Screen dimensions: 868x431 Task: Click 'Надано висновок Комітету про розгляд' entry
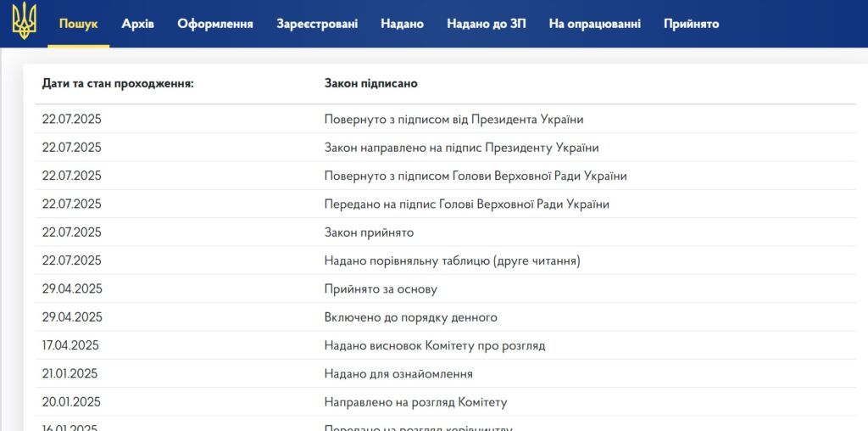[x=435, y=345]
